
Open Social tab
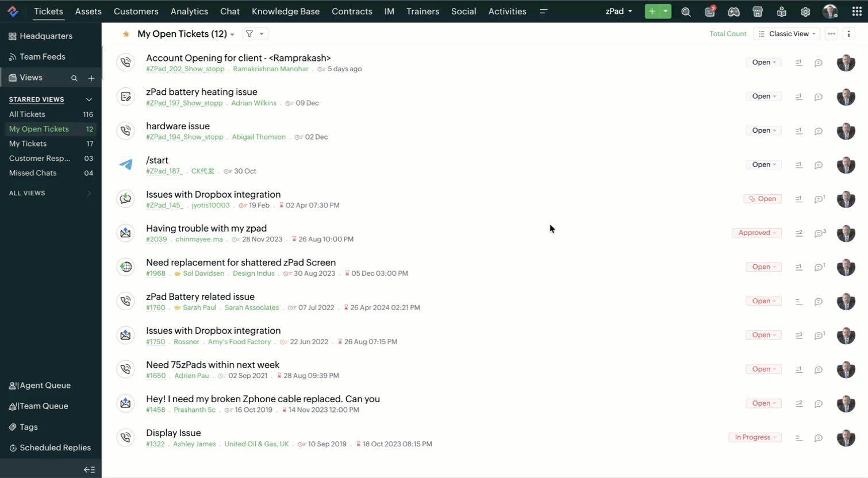point(463,11)
